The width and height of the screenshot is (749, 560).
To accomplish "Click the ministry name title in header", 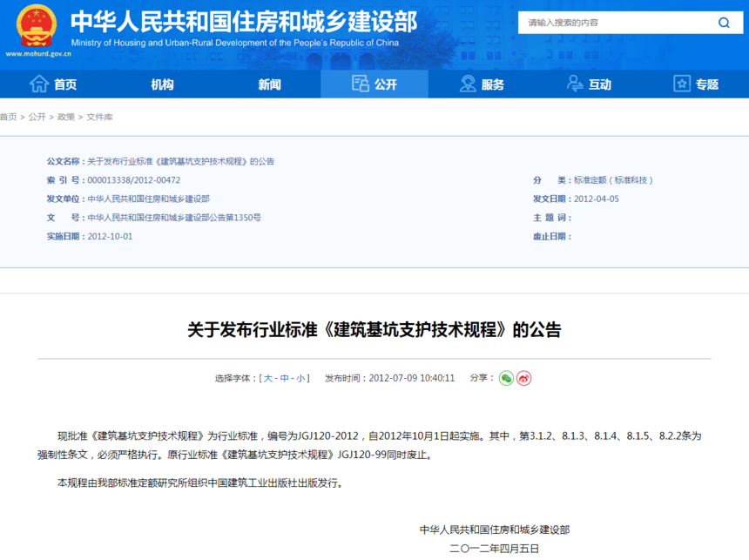I will pos(244,22).
